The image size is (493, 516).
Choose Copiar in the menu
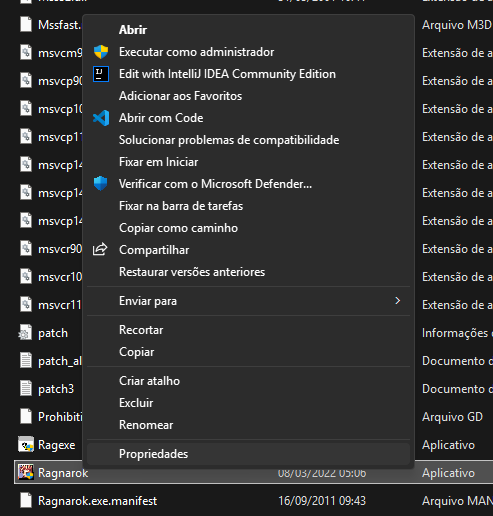tap(137, 352)
